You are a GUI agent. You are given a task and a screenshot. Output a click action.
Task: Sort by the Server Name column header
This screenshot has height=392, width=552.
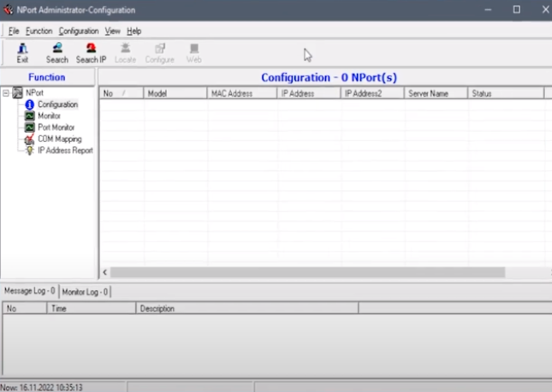tap(436, 93)
